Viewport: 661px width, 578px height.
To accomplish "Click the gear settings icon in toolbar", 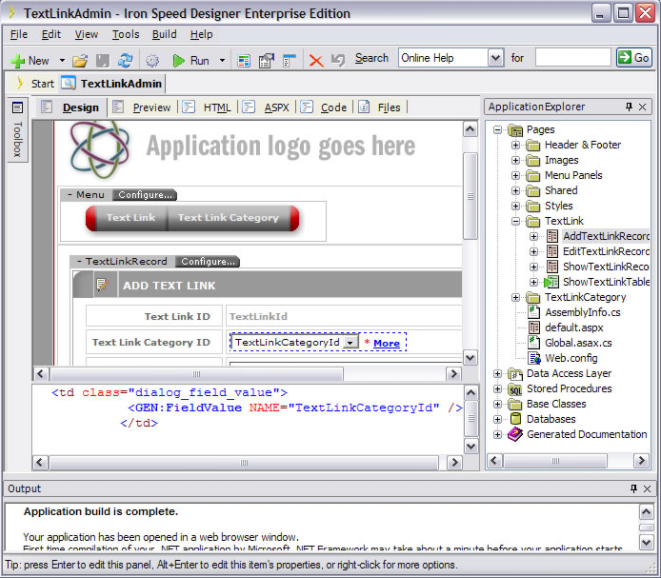I will point(152,61).
